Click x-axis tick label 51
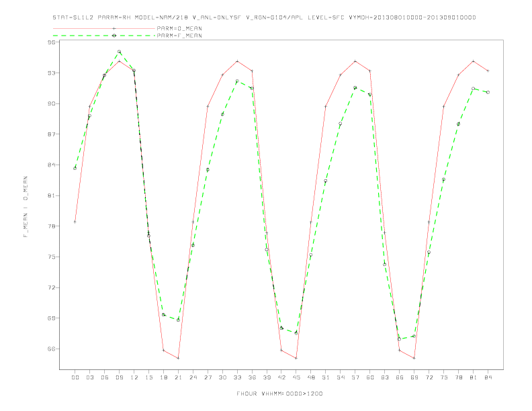This screenshot has width=532, height=411. [x=326, y=377]
